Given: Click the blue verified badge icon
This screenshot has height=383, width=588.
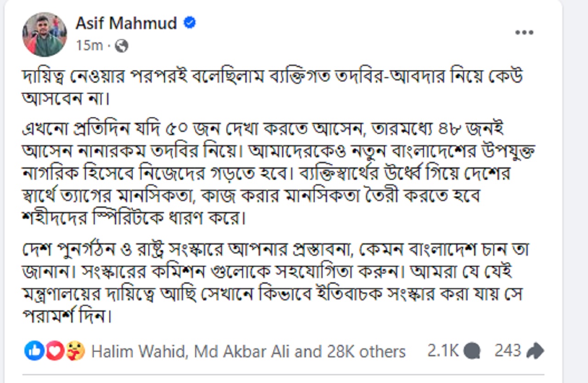Looking at the screenshot, I should point(190,23).
